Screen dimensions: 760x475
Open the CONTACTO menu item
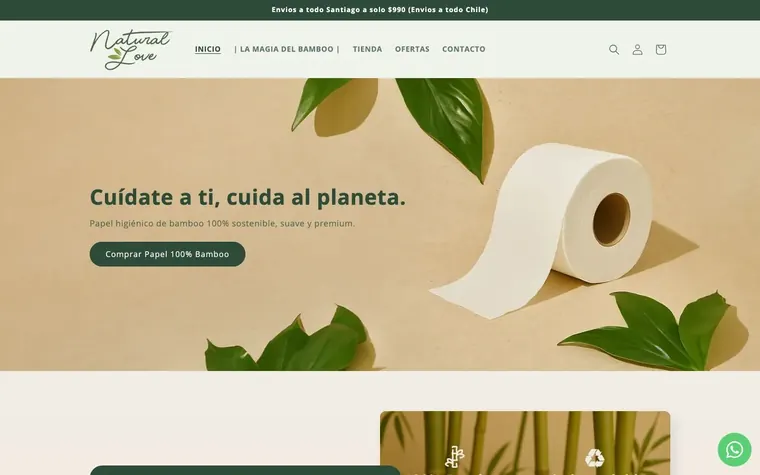pos(463,49)
